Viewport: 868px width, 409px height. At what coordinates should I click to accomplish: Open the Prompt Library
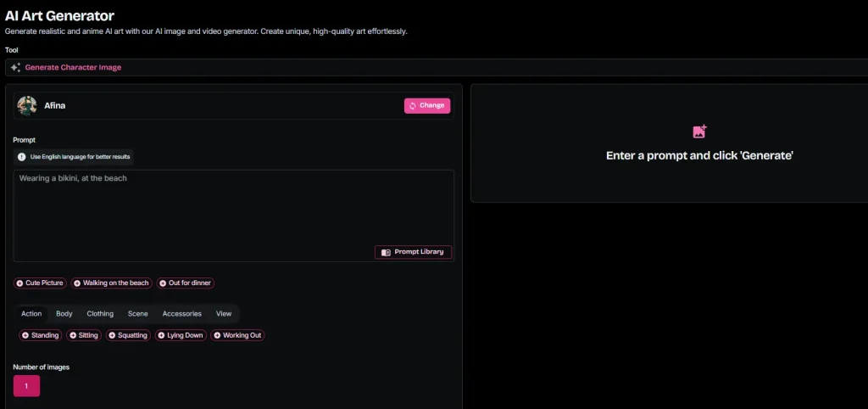[414, 252]
